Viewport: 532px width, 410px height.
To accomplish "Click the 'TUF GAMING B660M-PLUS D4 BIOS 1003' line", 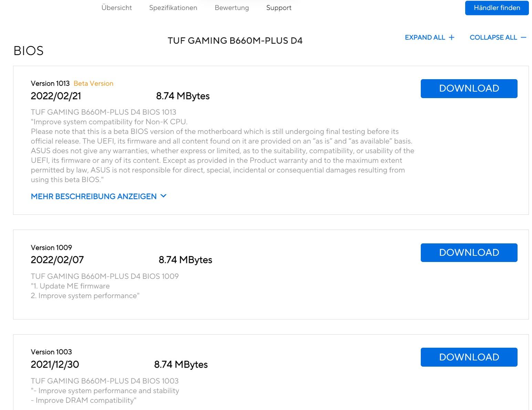I will (105, 381).
